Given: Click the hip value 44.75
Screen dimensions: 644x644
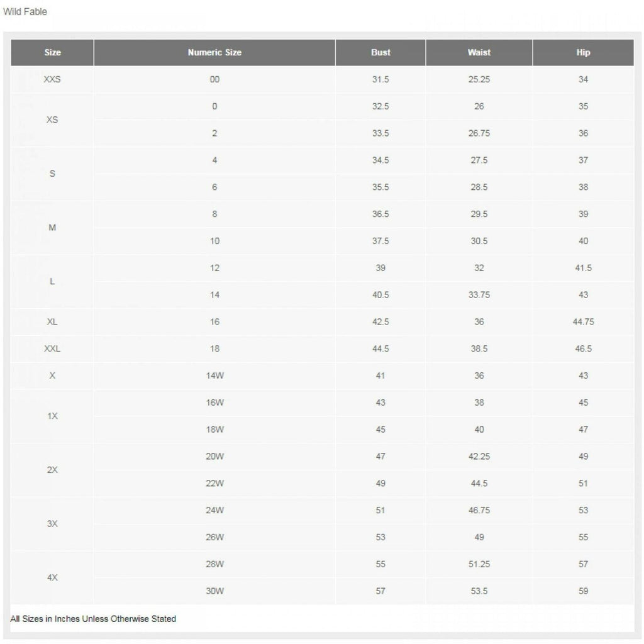Looking at the screenshot, I should coord(583,322).
